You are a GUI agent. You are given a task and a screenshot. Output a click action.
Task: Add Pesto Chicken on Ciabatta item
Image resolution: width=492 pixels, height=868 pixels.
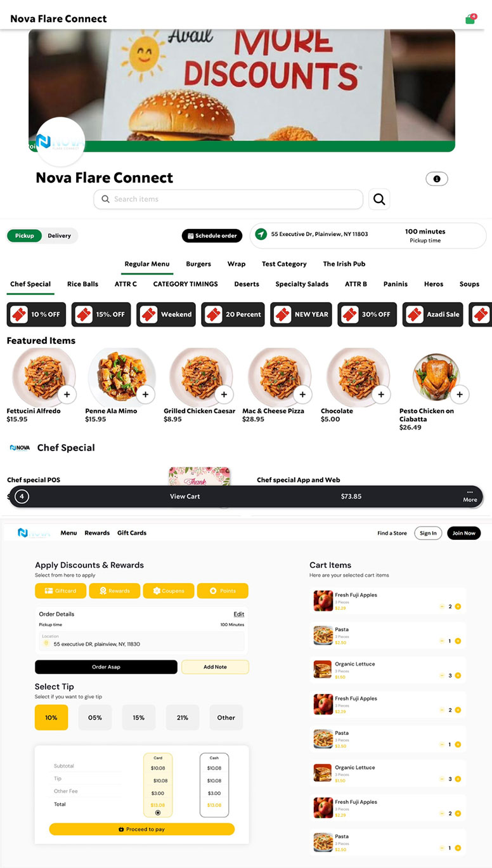pos(460,395)
